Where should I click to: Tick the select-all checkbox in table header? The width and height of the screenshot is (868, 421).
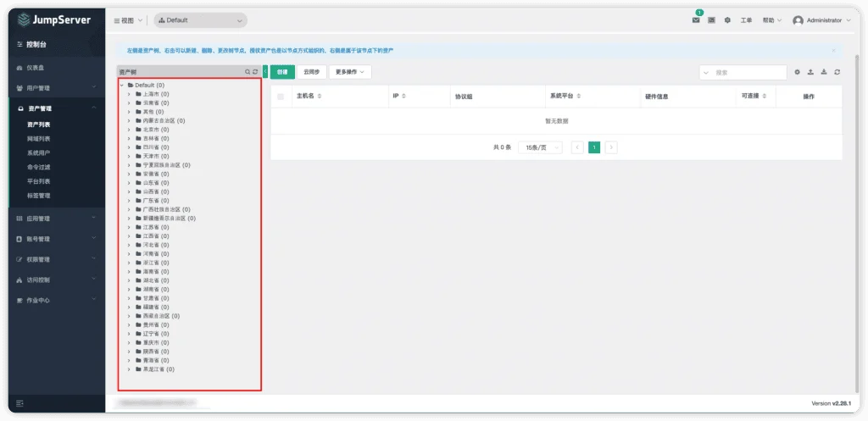coord(281,97)
